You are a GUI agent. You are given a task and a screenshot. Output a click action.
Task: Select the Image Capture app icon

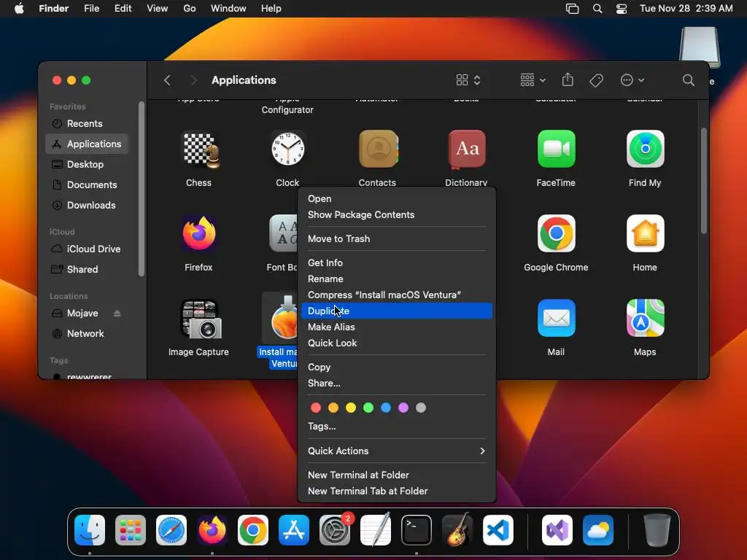click(201, 319)
